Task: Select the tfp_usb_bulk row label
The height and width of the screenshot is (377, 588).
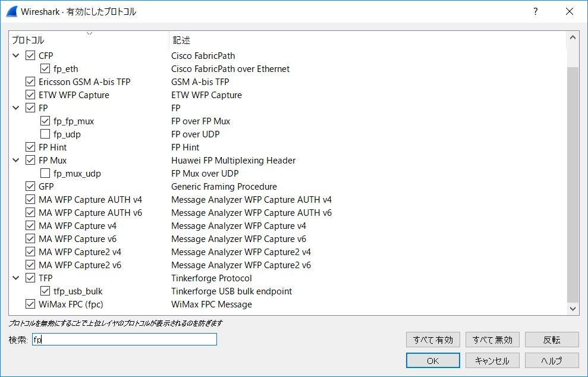Action: pyautogui.click(x=78, y=291)
